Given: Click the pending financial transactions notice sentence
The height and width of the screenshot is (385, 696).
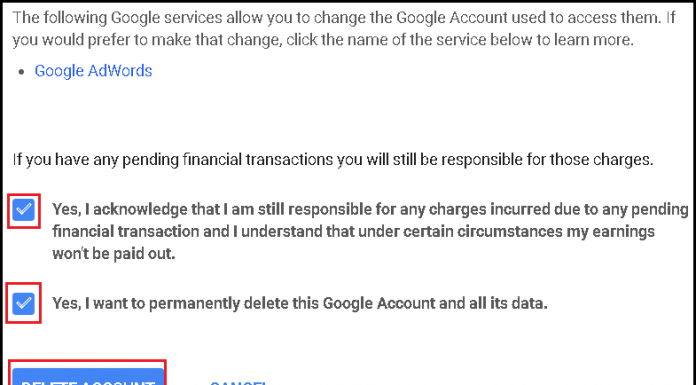Looking at the screenshot, I should tap(333, 159).
